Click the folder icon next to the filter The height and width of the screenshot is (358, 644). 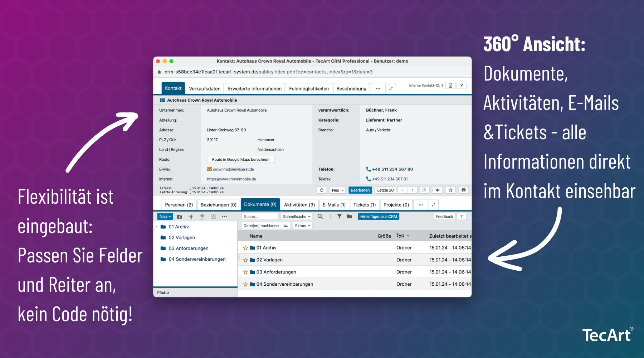pyautogui.click(x=349, y=216)
